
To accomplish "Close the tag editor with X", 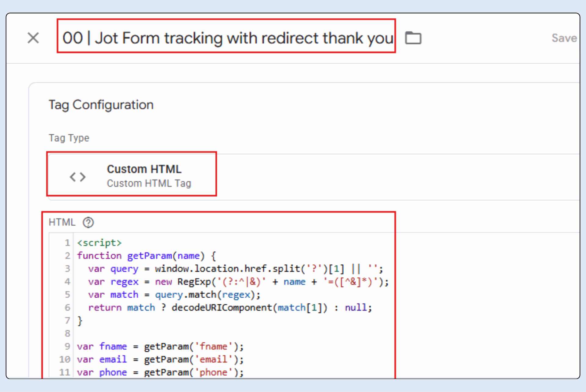I will pos(33,38).
